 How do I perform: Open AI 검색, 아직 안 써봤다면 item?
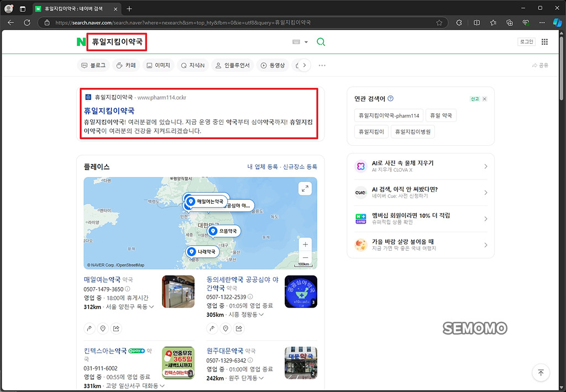tap(421, 193)
